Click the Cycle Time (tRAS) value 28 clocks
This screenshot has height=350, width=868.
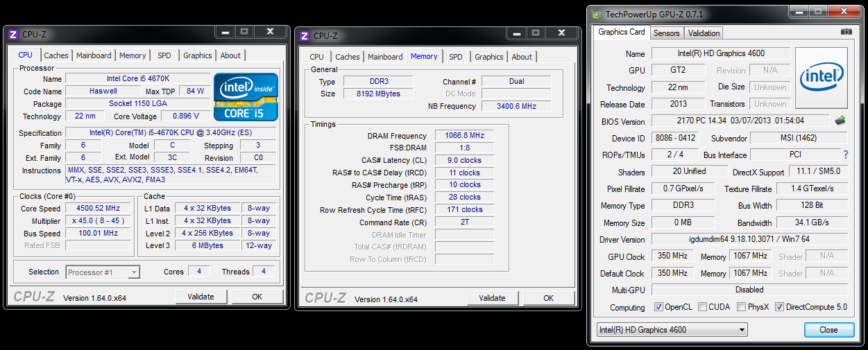pos(465,197)
